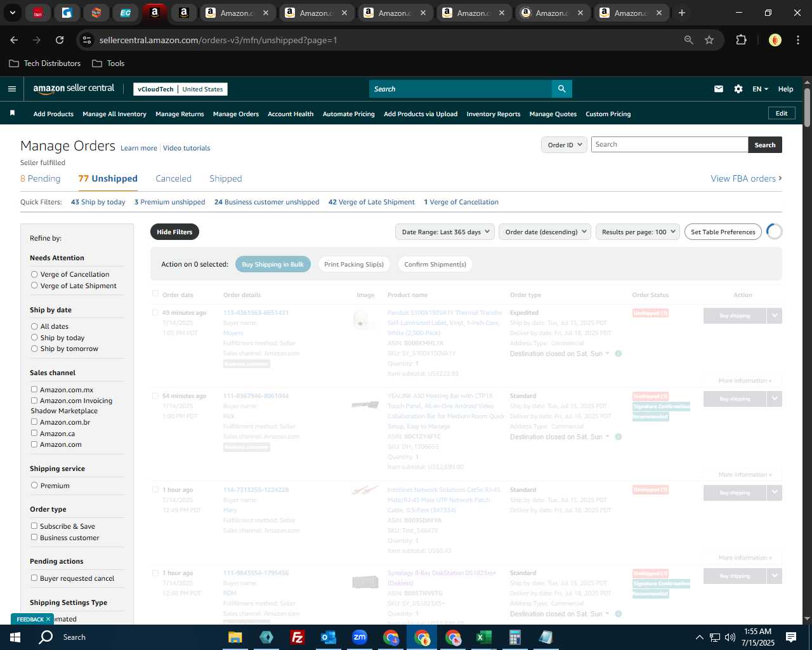Screen dimensions: 812x650
Task: Open the hamburger navigation menu
Action: pyautogui.click(x=11, y=89)
